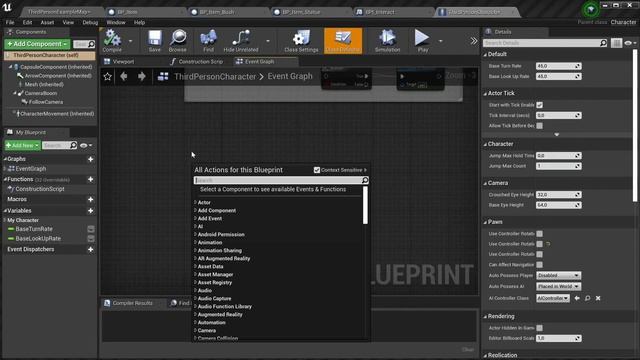Browse to AI Controller Class asset

(587, 298)
